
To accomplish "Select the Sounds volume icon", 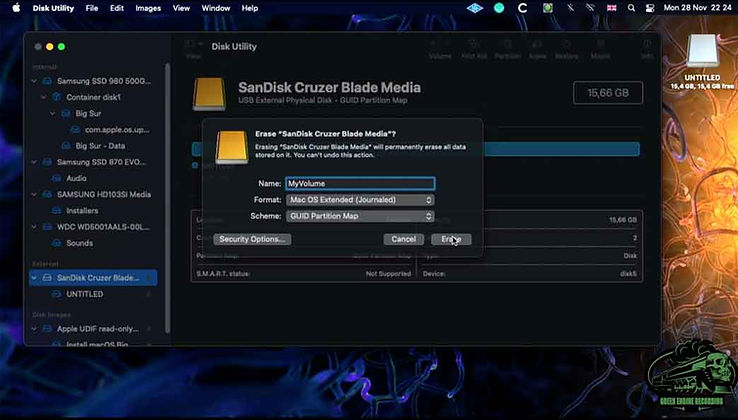I will pyautogui.click(x=56, y=243).
